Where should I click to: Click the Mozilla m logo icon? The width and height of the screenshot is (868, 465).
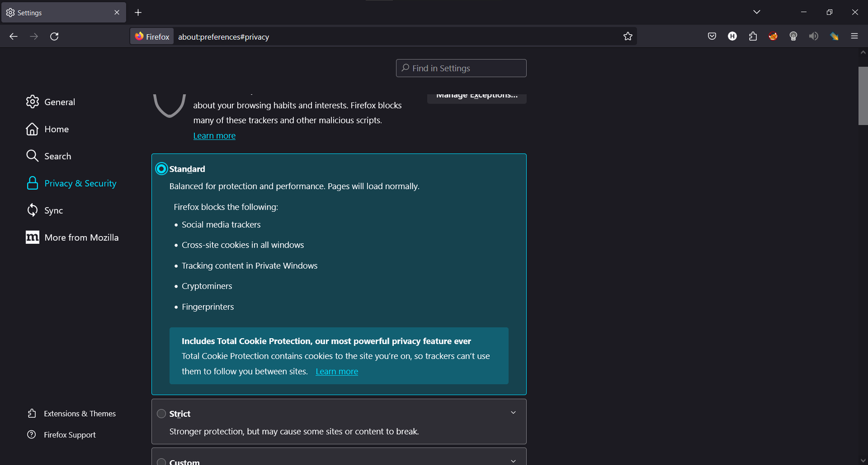(33, 237)
